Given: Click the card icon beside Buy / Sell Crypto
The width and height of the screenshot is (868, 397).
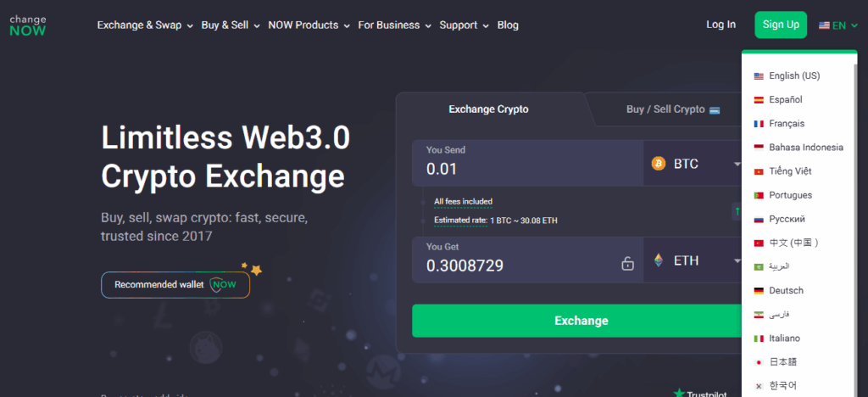Looking at the screenshot, I should pos(714,109).
